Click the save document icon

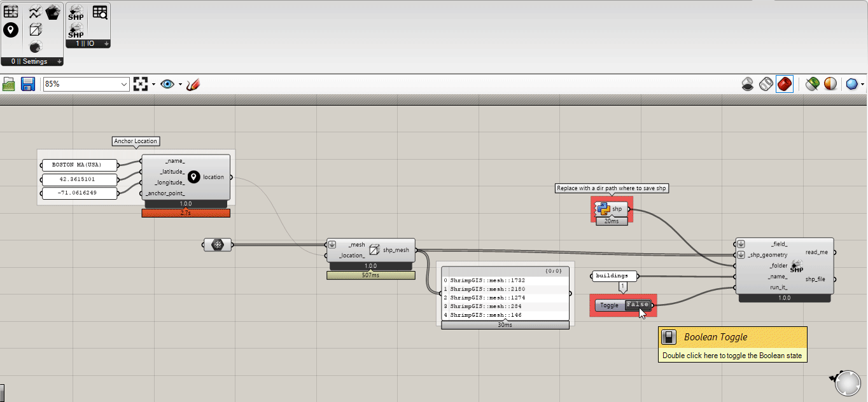coord(27,83)
